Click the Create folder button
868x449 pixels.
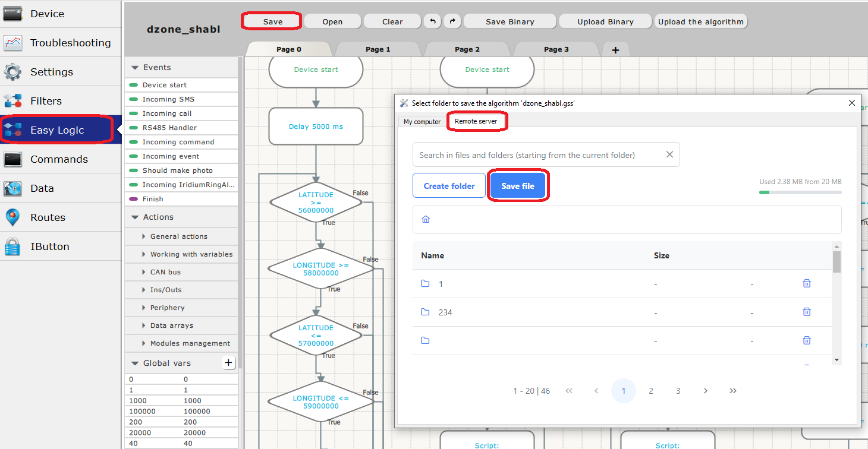pyautogui.click(x=449, y=186)
